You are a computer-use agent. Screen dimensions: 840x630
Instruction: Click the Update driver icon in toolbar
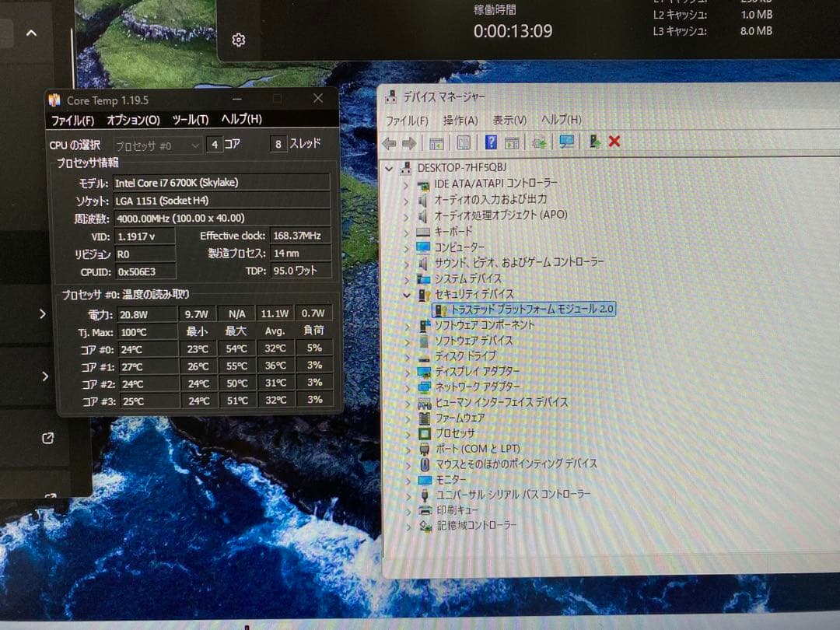click(540, 142)
